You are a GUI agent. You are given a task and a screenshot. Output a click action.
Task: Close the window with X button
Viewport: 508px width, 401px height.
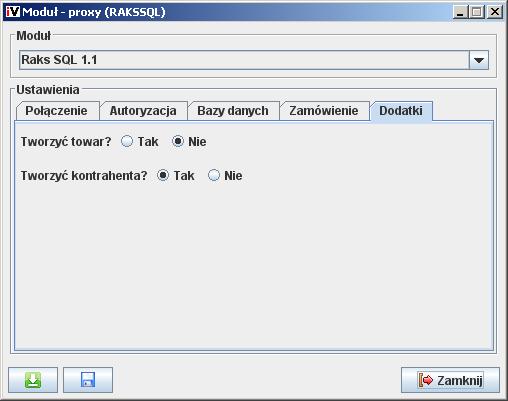point(495,12)
